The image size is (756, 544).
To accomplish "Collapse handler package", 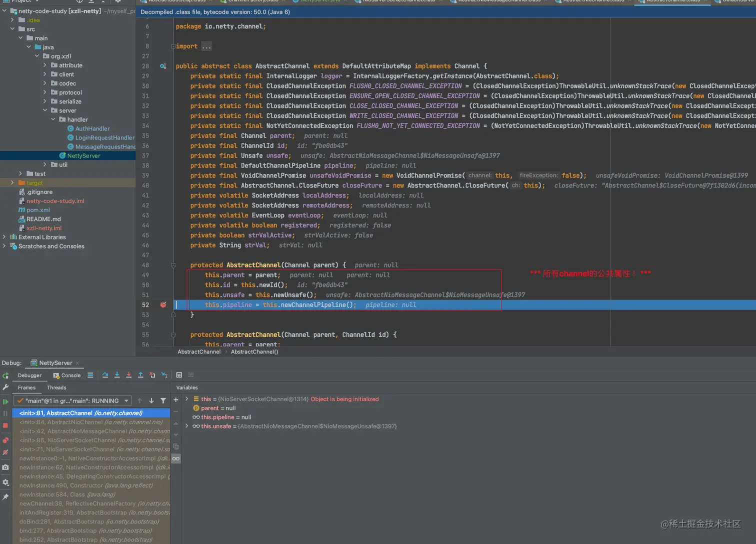I will 53,119.
